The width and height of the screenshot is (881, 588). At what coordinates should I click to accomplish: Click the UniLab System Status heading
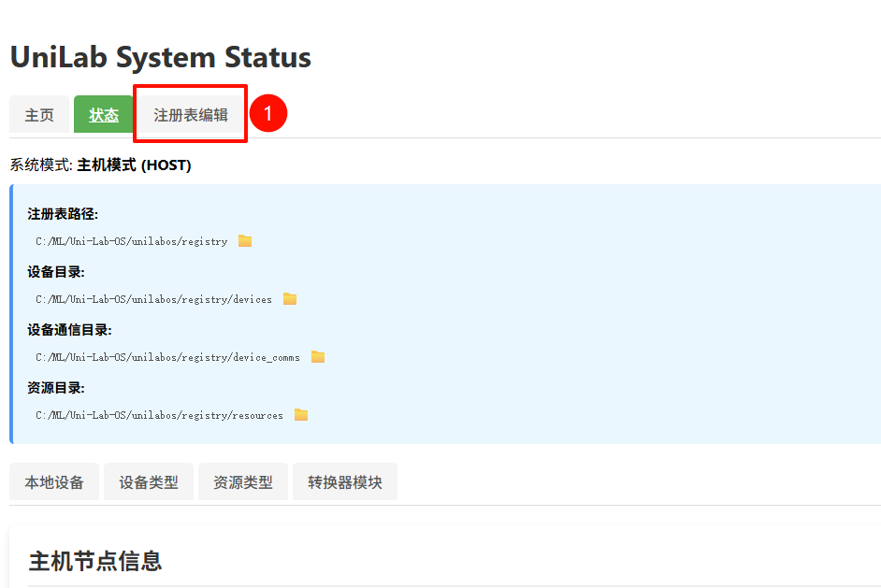pos(161,57)
